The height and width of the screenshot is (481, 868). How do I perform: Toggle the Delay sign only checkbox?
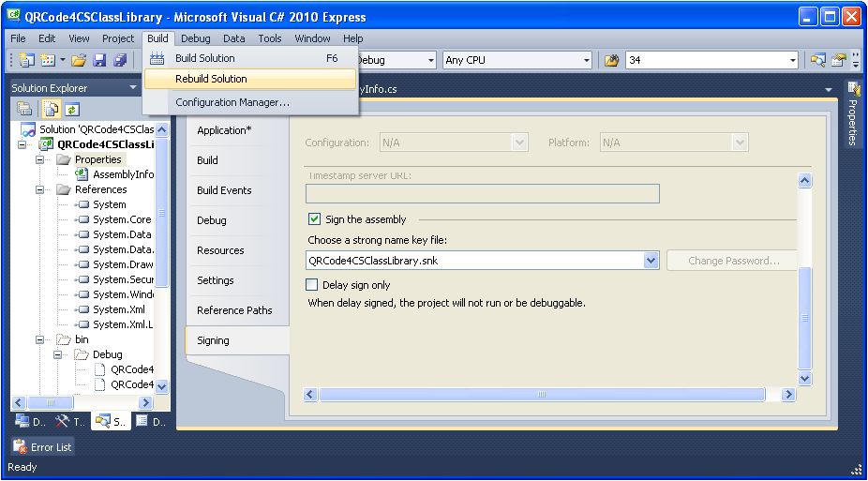coord(311,284)
